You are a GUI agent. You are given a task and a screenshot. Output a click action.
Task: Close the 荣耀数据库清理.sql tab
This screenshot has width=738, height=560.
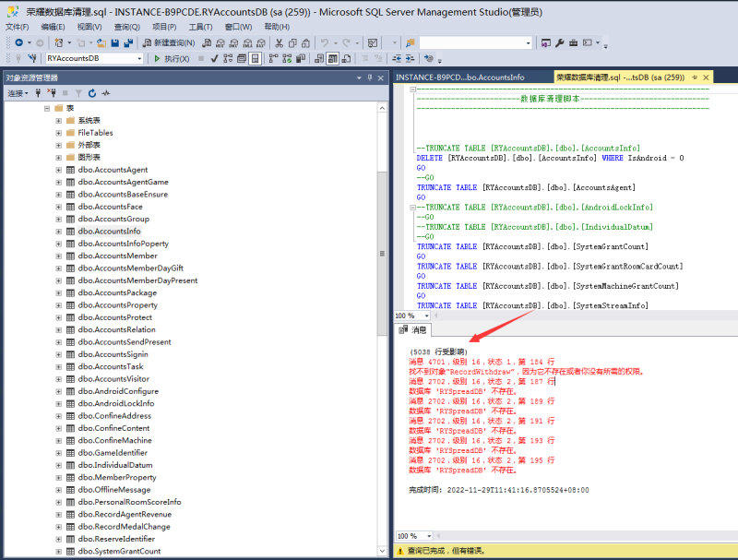706,77
